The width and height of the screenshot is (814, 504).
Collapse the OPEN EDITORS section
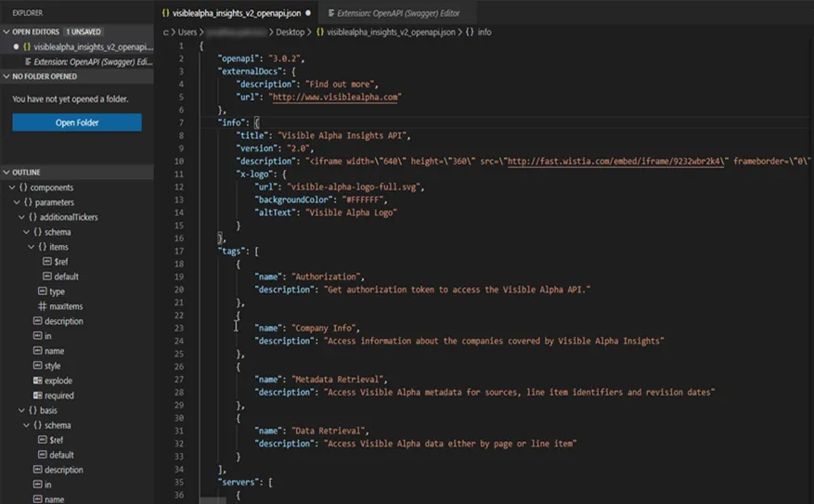tap(6, 32)
